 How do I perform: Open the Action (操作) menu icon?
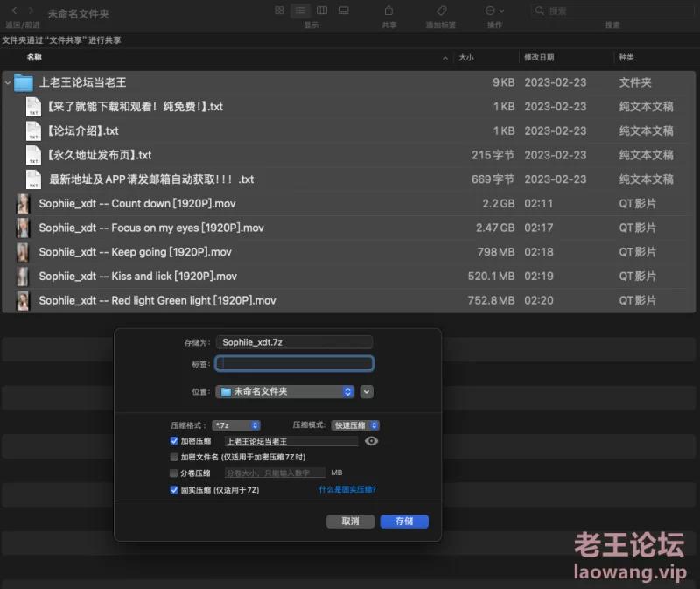(493, 11)
